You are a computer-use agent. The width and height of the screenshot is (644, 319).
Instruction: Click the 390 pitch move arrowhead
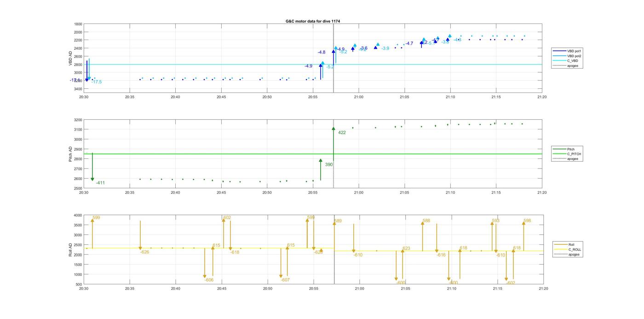321,161
